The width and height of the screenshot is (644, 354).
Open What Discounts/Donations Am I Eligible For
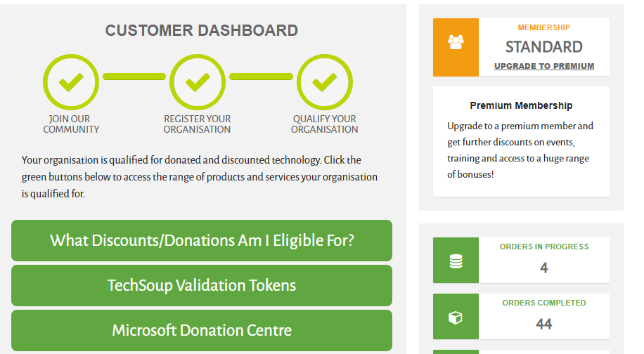point(202,240)
